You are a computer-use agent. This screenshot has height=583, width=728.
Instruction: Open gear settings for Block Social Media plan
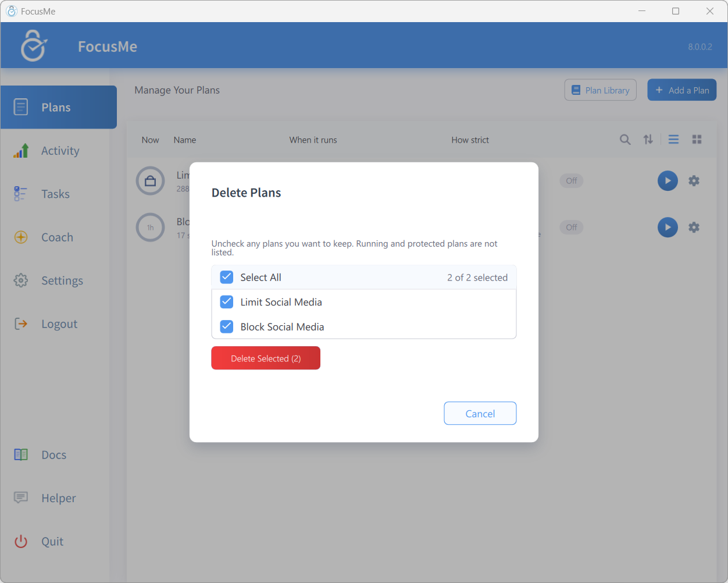point(694,227)
